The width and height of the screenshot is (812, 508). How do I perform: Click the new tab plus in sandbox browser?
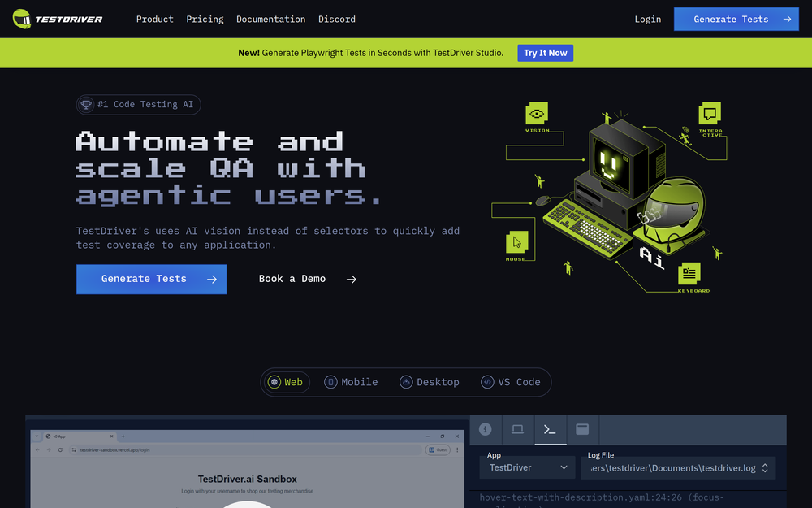click(123, 436)
